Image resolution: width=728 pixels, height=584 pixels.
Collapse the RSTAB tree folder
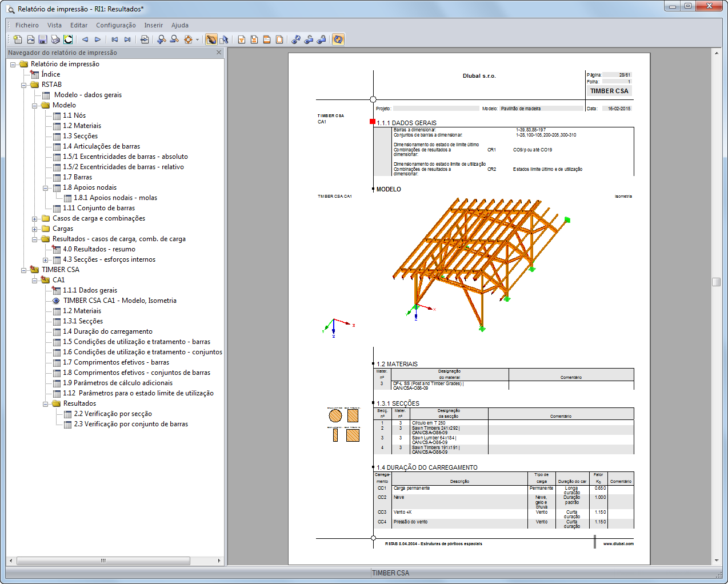[24, 85]
